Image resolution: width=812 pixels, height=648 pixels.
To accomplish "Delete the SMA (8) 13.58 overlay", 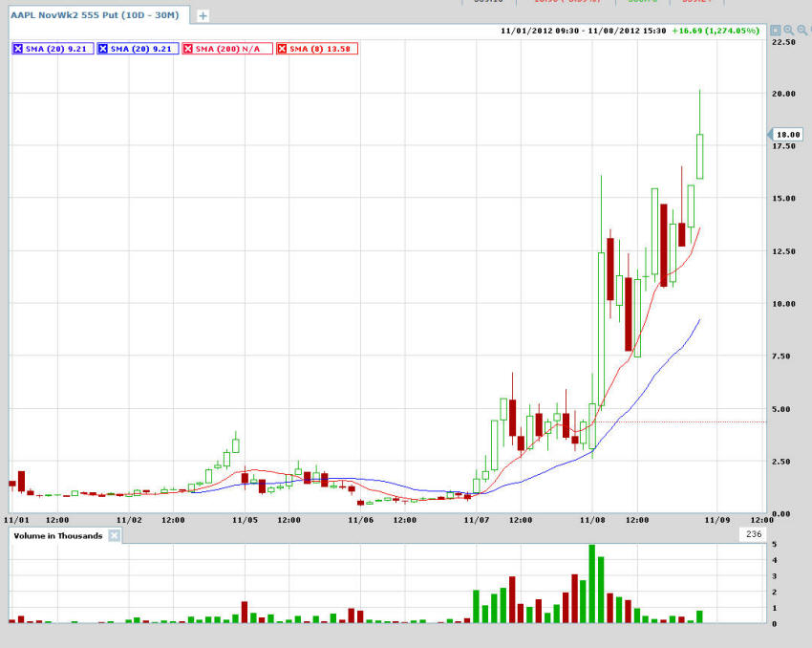I will tap(282, 49).
